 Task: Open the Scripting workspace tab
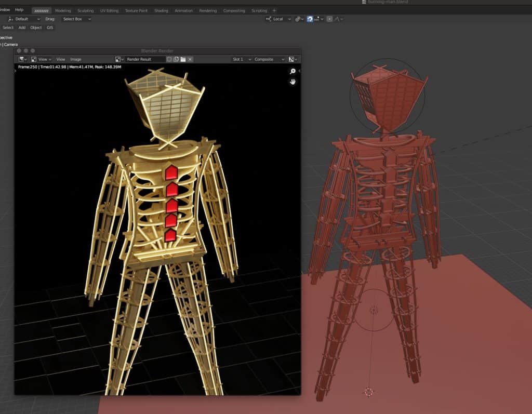pos(259,10)
